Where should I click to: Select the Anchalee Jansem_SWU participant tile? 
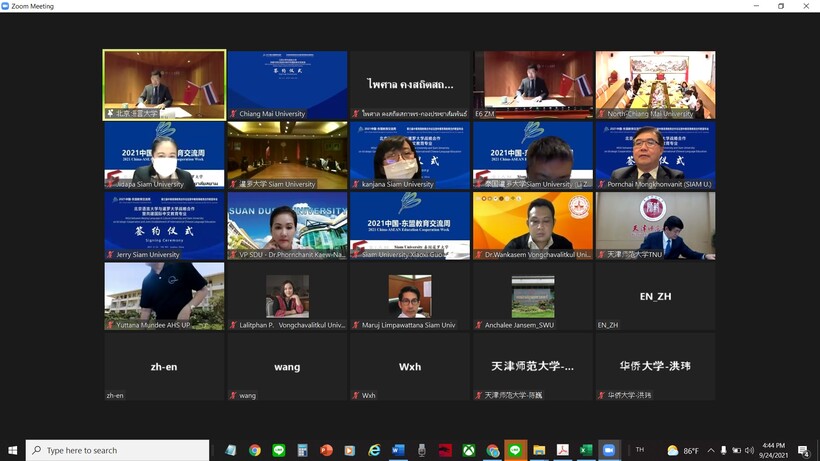[533, 296]
